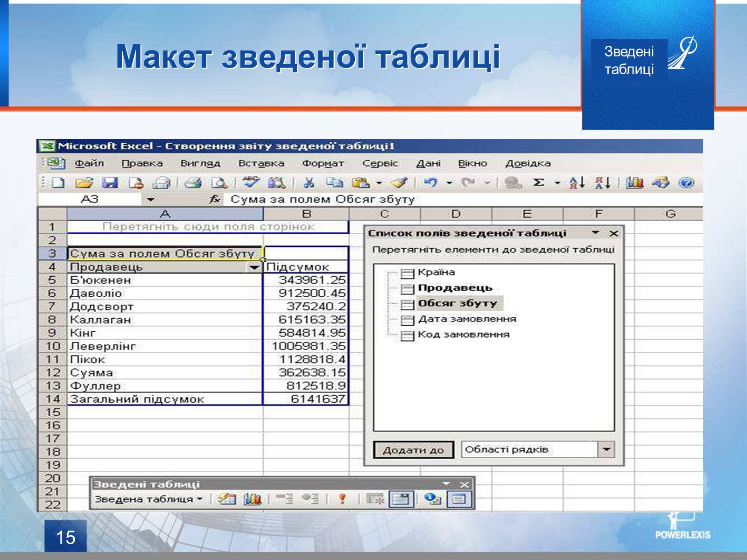Insert AutoSum with the sigma icon
This screenshot has width=747, height=560.
point(539,183)
